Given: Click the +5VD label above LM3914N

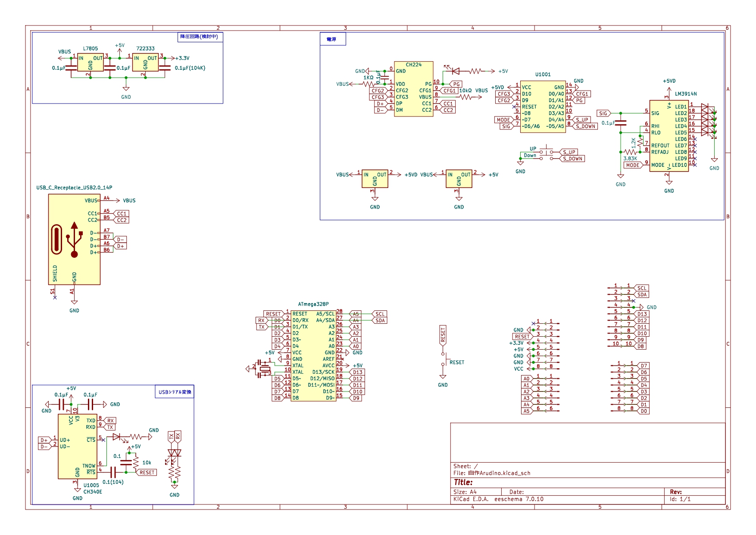Looking at the screenshot, I should [x=669, y=81].
